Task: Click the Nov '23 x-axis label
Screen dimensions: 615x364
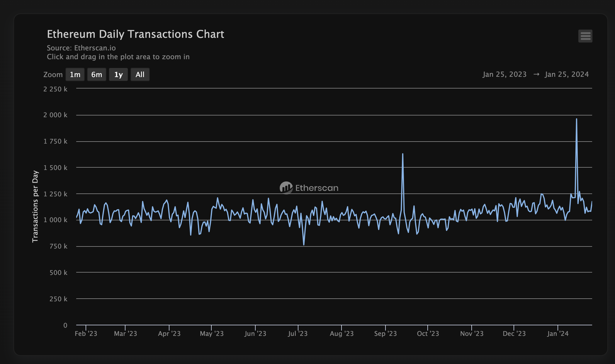Action: tap(472, 334)
